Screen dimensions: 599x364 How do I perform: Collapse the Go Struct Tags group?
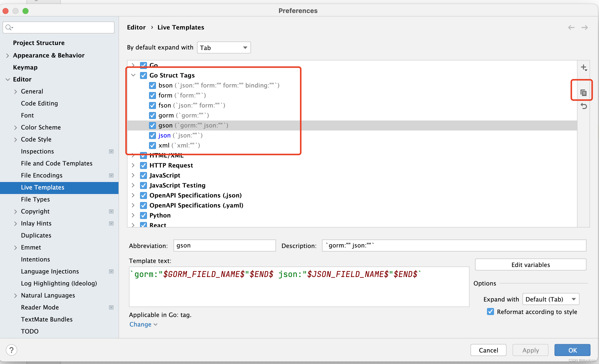pos(133,75)
